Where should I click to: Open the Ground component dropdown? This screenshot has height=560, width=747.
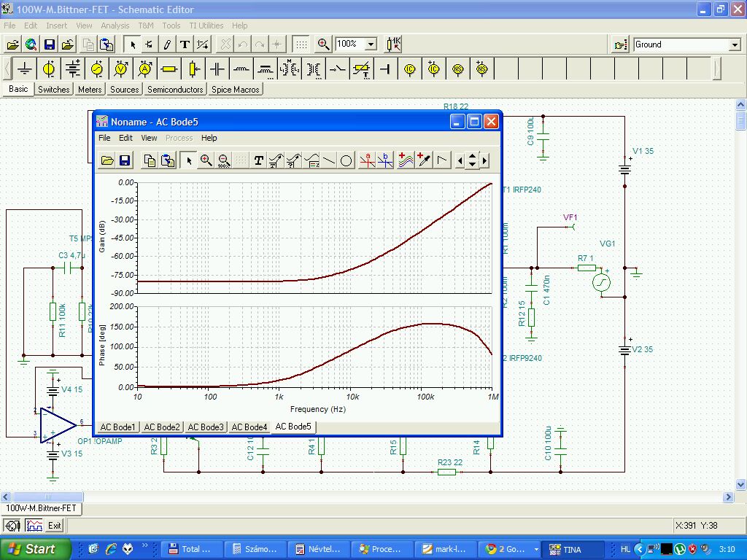point(735,44)
